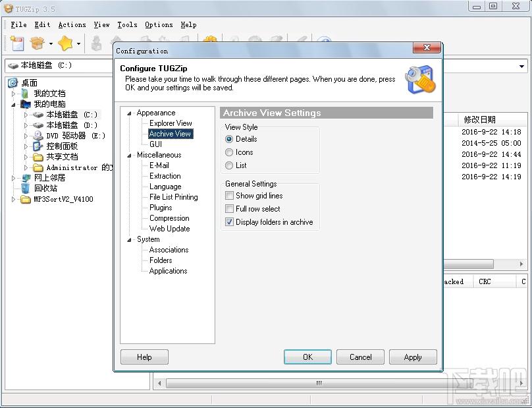Select the Icons view style radio button
532x408 pixels.
(229, 152)
